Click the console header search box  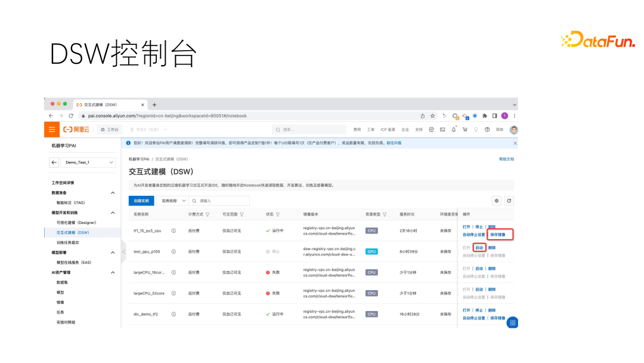point(309,130)
